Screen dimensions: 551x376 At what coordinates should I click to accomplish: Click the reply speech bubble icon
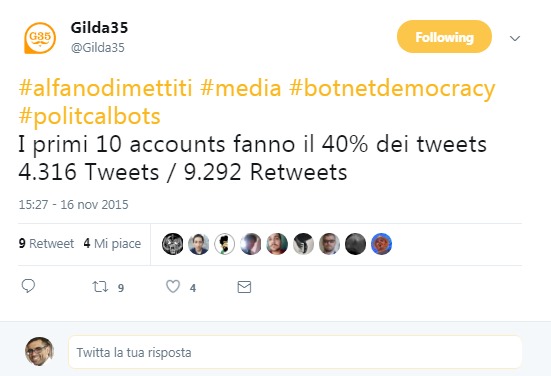[28, 286]
